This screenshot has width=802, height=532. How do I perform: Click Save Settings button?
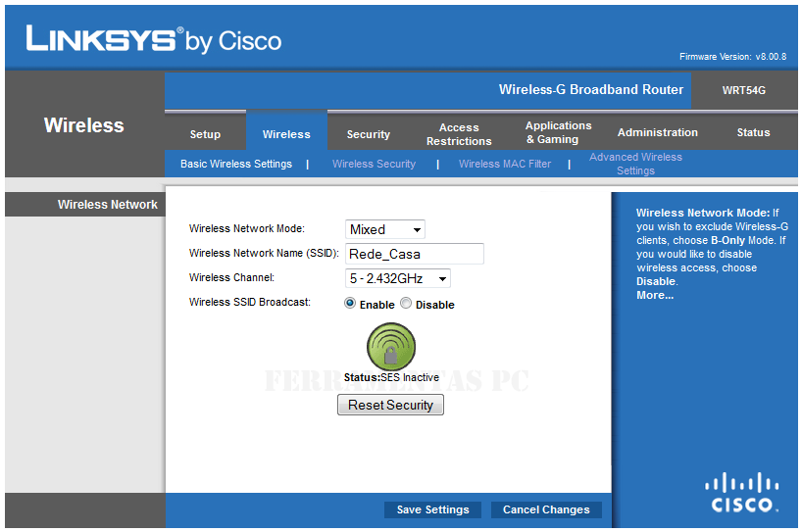point(432,509)
